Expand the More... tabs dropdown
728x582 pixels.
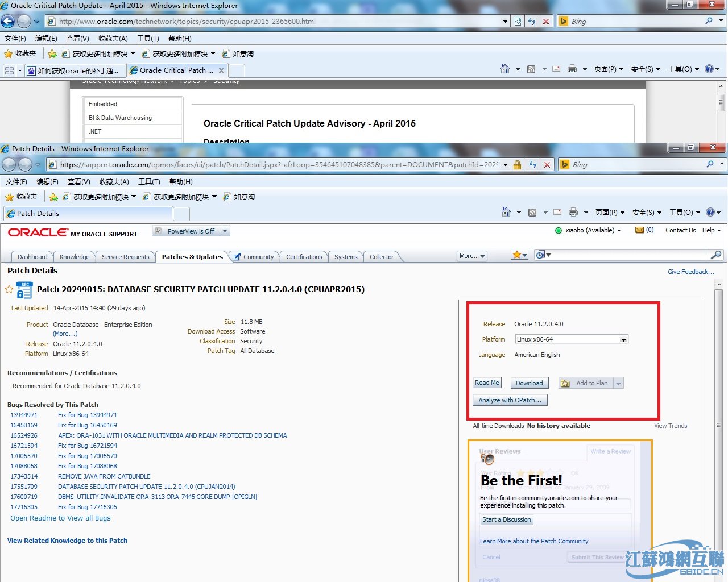[x=472, y=256]
